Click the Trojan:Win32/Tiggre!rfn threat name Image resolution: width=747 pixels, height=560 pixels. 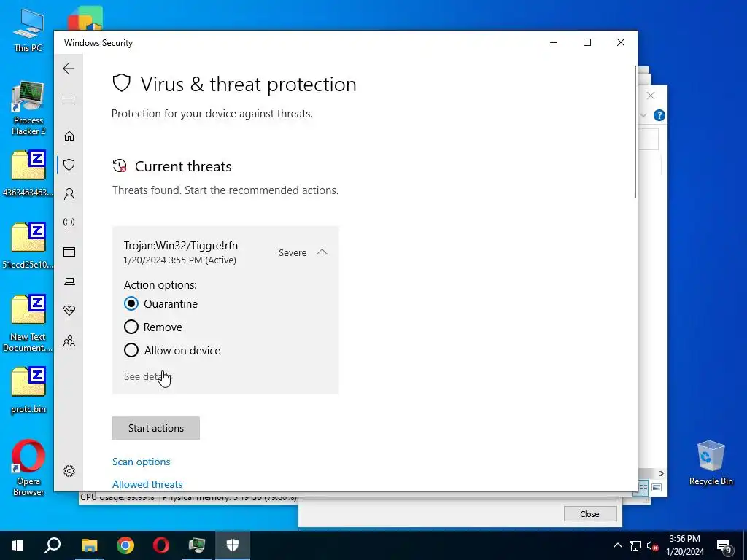pos(181,246)
